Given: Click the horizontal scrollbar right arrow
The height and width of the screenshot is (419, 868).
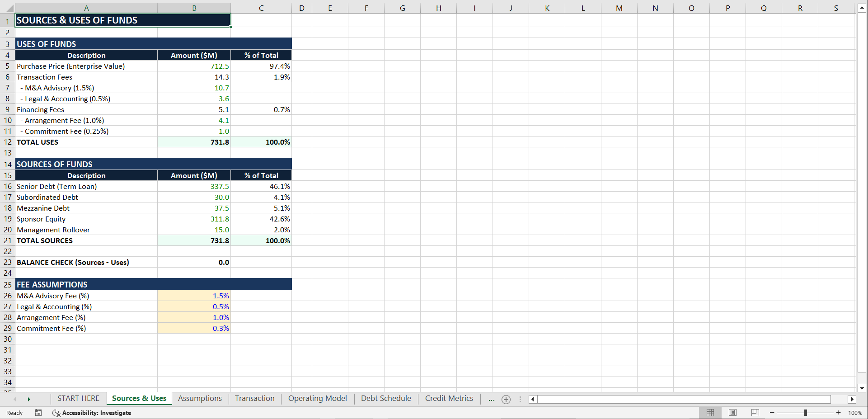Looking at the screenshot, I should [853, 399].
